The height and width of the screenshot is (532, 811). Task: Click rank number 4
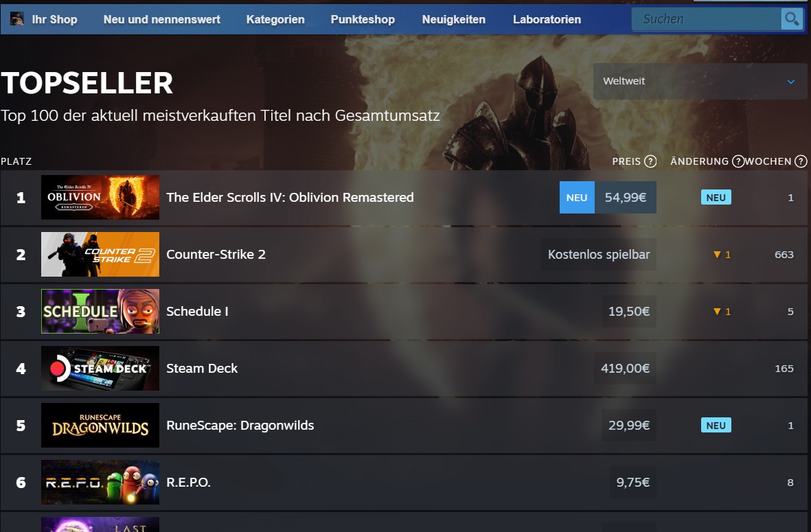click(x=21, y=368)
